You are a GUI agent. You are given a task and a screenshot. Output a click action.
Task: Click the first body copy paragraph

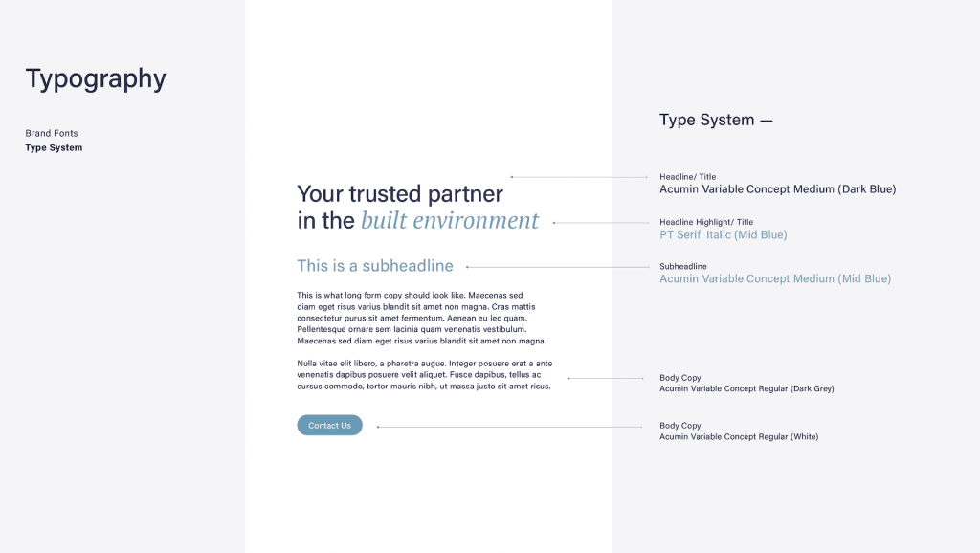click(x=422, y=318)
